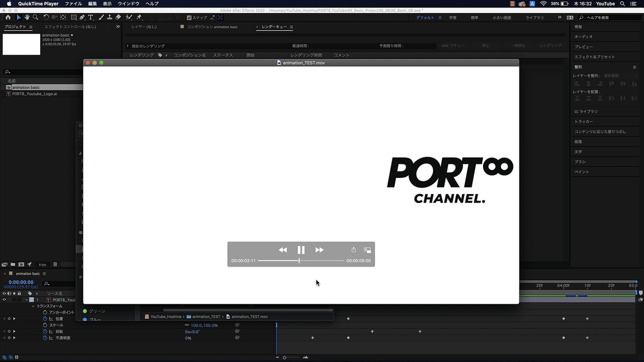
Task: Switch to コンポジション animation basic tab
Action: [x=213, y=27]
